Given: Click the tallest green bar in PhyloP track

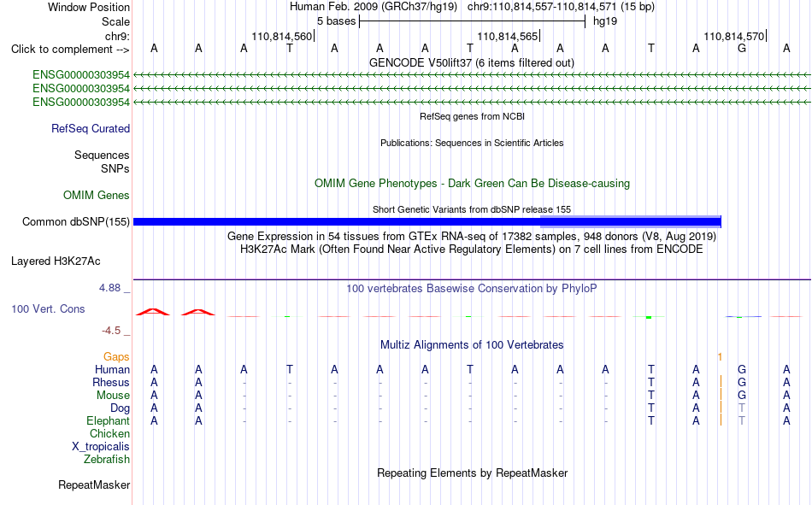Looking at the screenshot, I should (649, 317).
